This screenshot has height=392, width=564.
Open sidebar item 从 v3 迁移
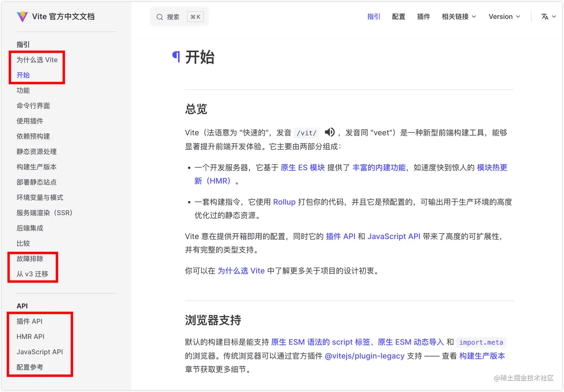point(32,274)
